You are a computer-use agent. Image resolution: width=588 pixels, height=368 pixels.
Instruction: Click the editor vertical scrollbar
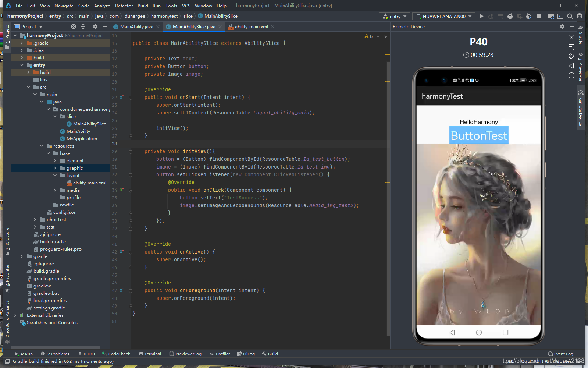tap(388, 199)
